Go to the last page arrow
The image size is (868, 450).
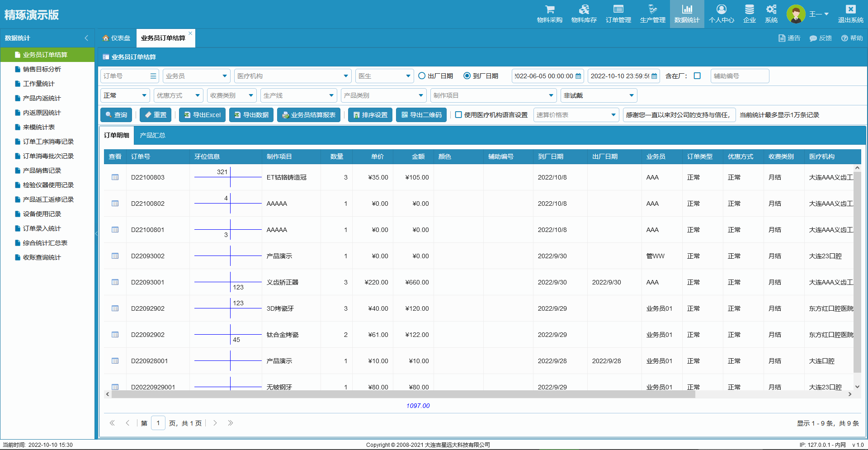point(231,423)
